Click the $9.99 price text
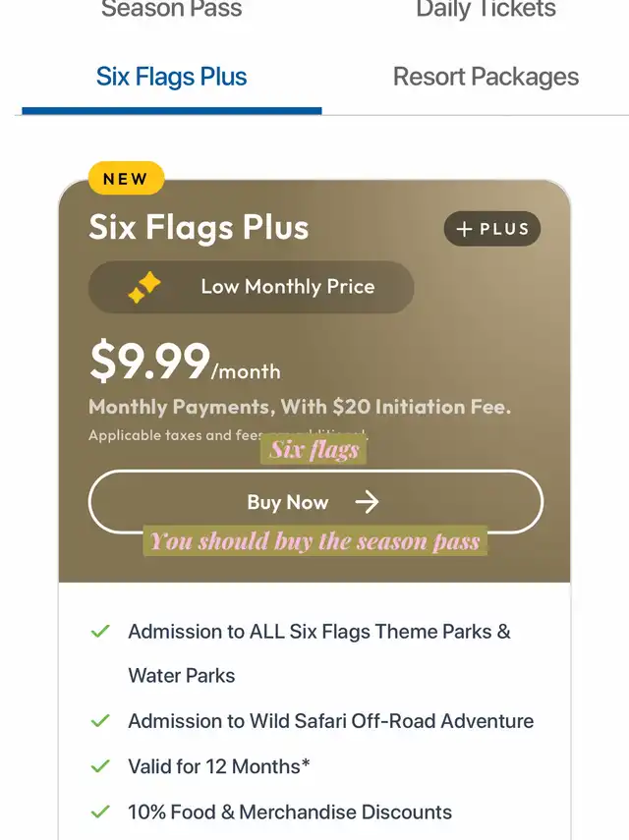This screenshot has height=840, width=629. (150, 362)
